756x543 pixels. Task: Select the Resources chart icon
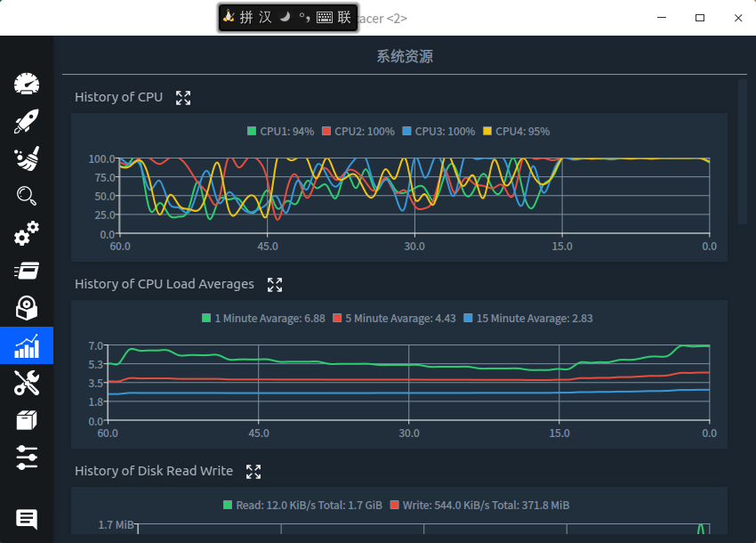coord(27,345)
